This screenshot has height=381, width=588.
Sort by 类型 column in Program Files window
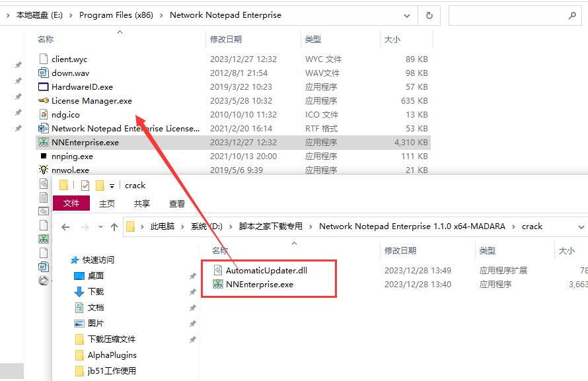point(312,40)
